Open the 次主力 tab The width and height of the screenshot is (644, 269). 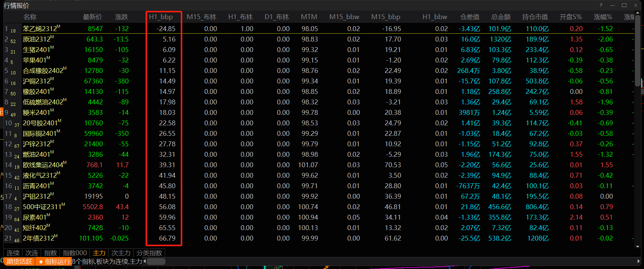click(121, 253)
